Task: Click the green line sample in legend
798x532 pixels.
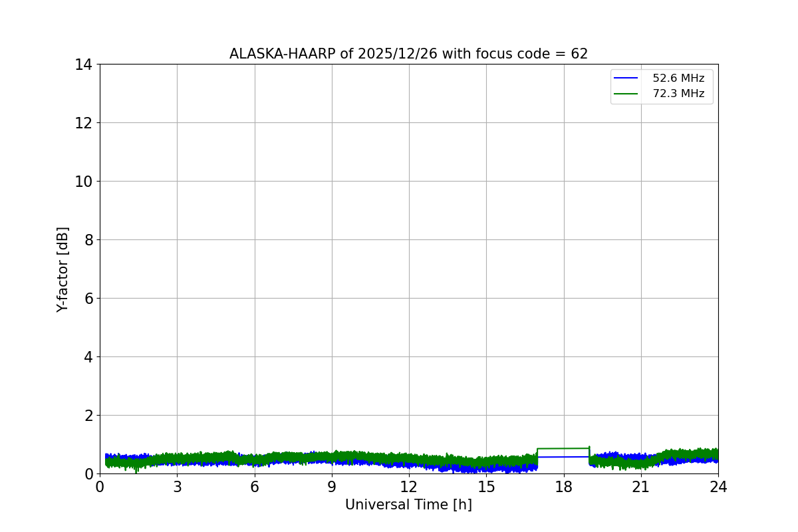Action: (x=626, y=94)
